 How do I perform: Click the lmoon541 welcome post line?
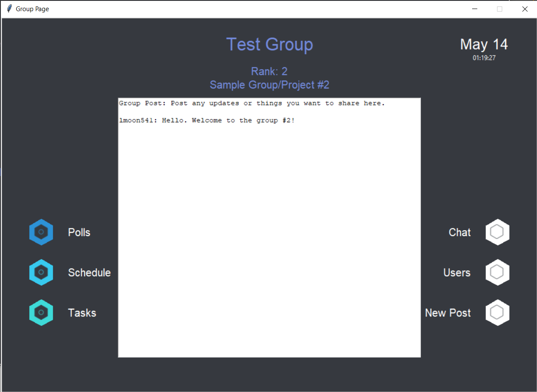coord(207,121)
